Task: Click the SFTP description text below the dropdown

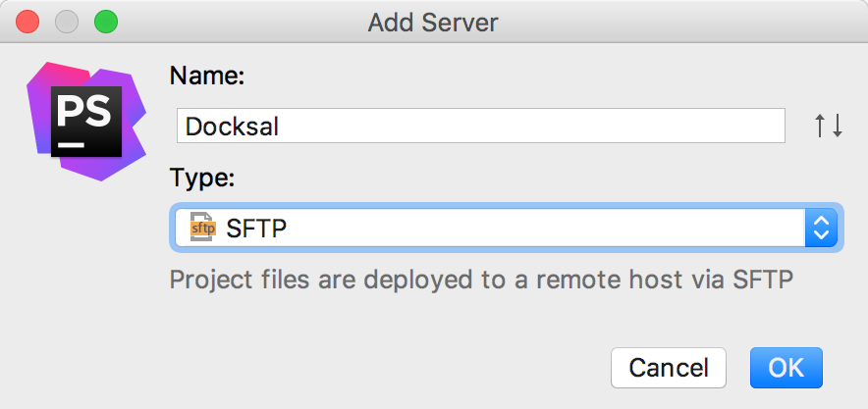Action: (x=480, y=280)
